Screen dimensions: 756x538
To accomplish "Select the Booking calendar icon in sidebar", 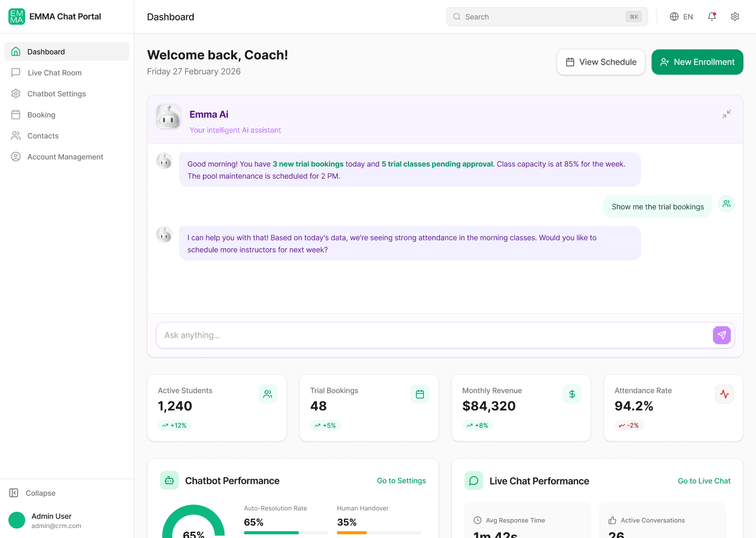I will (16, 115).
